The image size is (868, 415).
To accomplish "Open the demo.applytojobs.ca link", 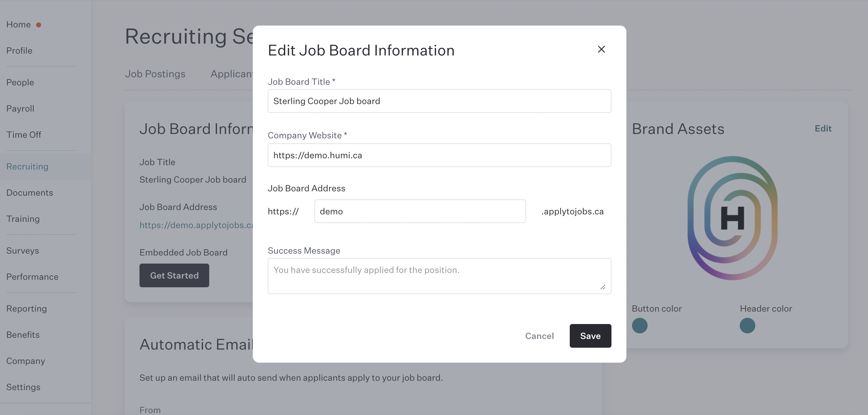I will click(196, 225).
